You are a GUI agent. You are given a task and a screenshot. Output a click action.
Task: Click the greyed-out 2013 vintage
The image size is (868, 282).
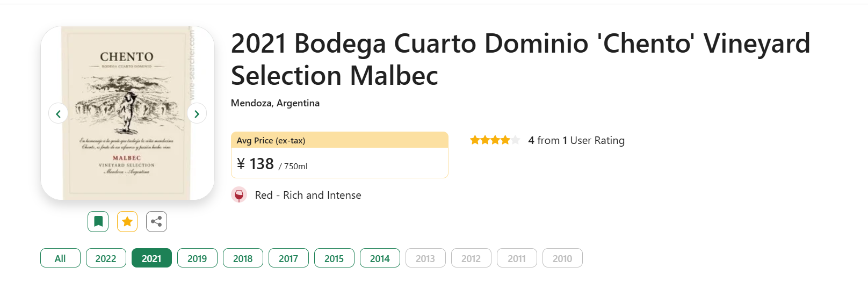(x=425, y=258)
